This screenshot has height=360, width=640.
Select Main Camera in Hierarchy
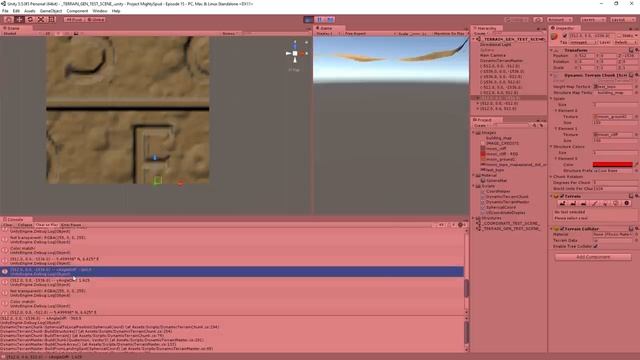493,55
